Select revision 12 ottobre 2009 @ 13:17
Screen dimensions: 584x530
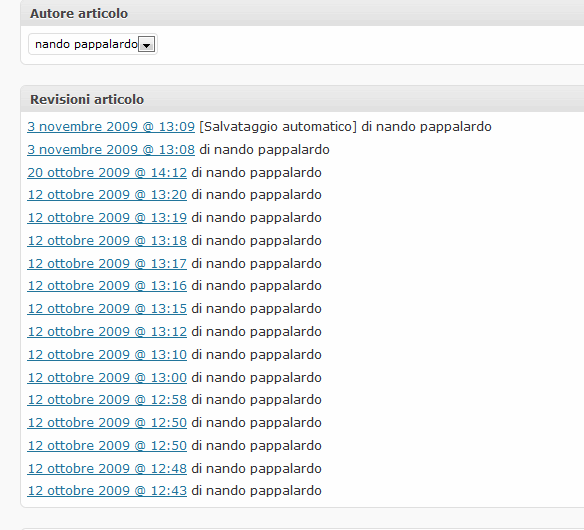click(x=107, y=264)
